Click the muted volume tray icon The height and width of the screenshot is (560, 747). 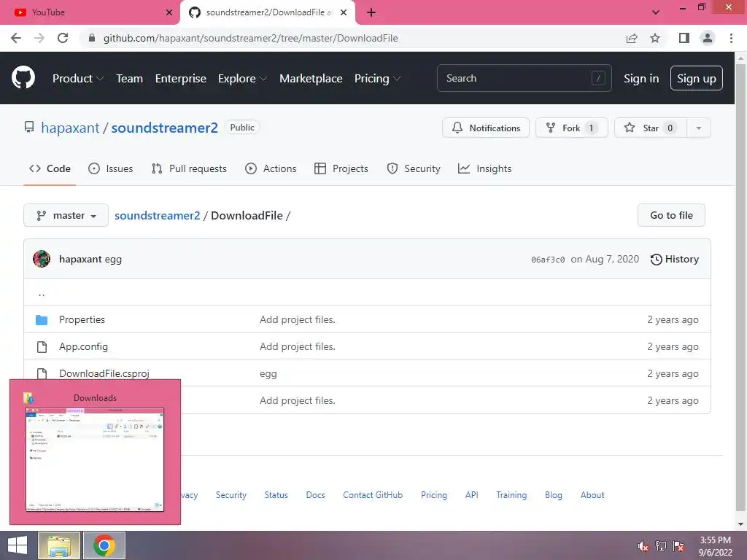(643, 546)
